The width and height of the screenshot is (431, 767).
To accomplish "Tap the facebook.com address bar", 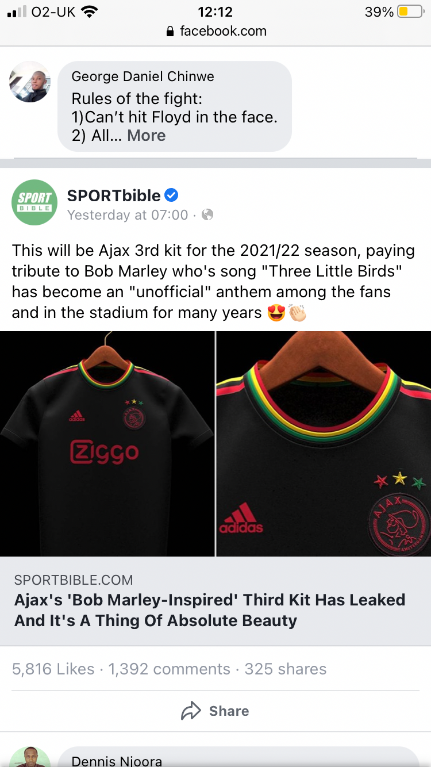I will [216, 31].
